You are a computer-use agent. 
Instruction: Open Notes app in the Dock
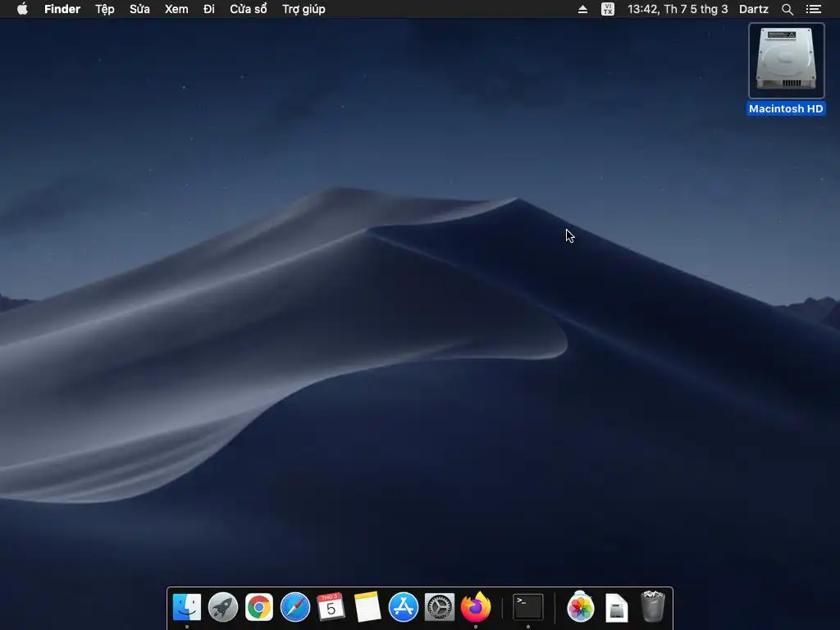[367, 607]
